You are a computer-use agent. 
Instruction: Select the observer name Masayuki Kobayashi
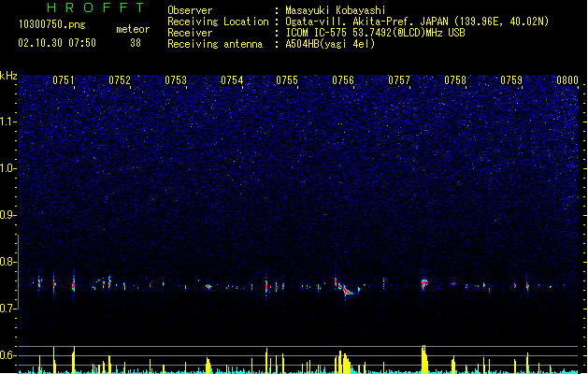tap(335, 10)
